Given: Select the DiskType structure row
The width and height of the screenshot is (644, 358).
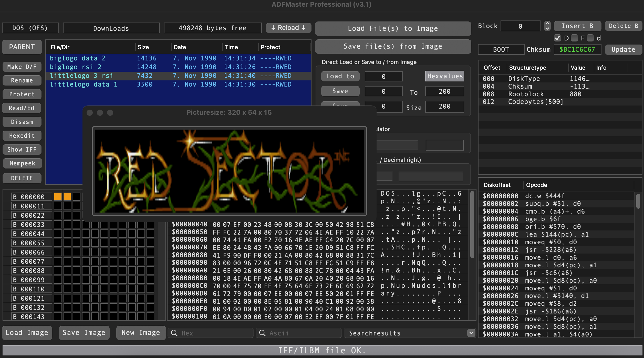Looking at the screenshot, I should point(560,79).
